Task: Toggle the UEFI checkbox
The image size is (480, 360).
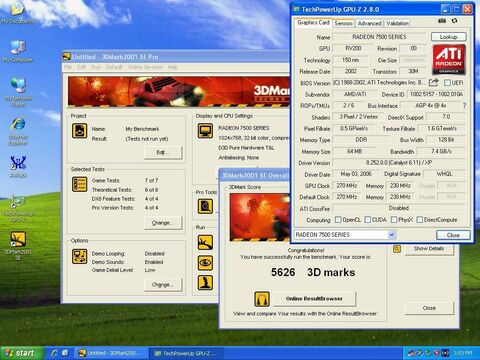Action: [x=448, y=83]
